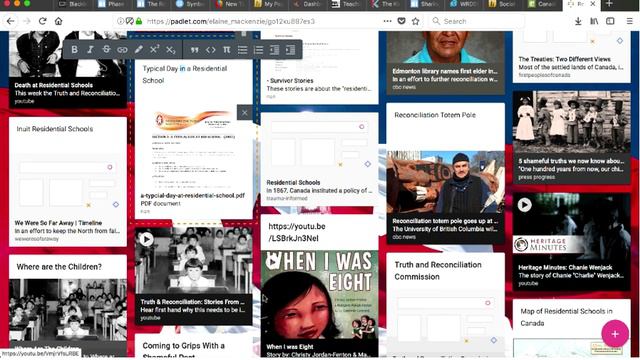
Task: Reload the Padlet page
Action: click(x=42, y=21)
